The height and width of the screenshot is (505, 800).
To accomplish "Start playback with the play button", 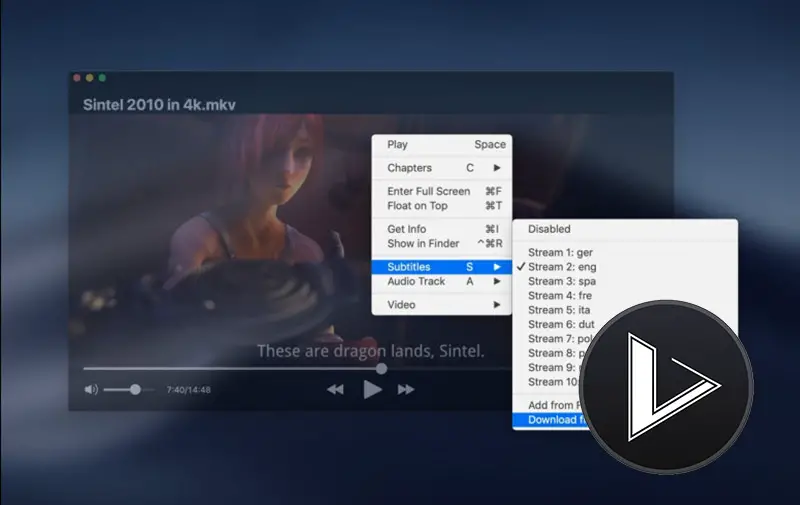I will click(372, 390).
